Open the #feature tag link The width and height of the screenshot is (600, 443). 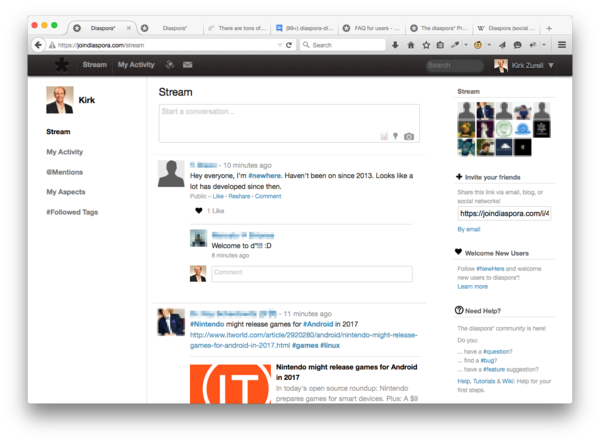coord(494,369)
